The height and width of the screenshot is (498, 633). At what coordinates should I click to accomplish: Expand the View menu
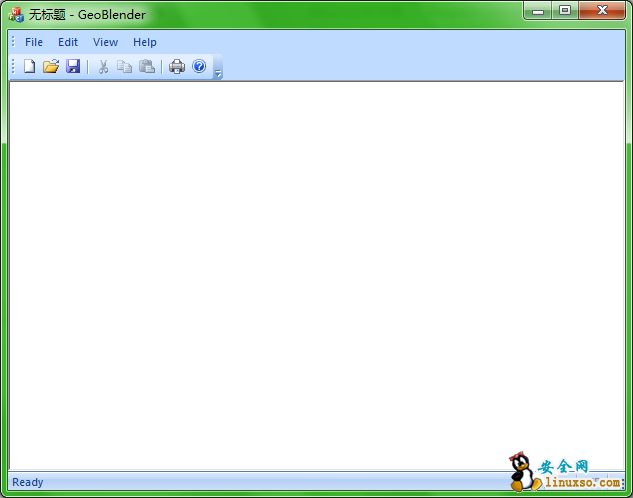tap(105, 42)
